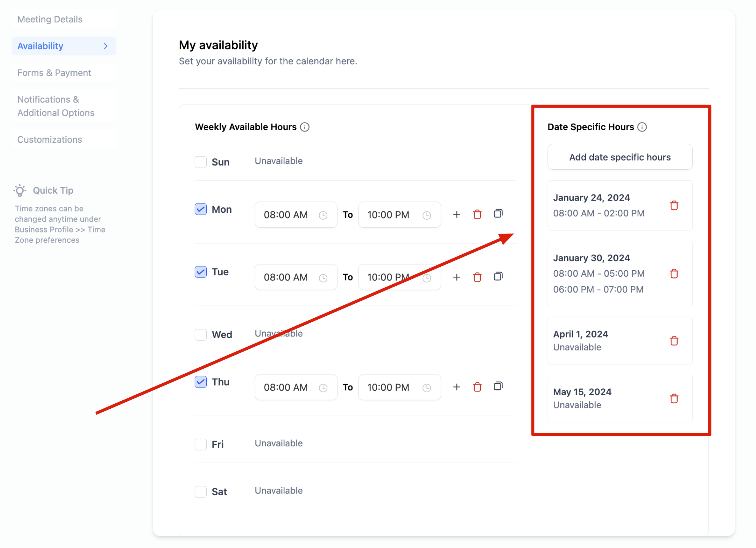Check the Wednesday availability box

click(x=201, y=335)
